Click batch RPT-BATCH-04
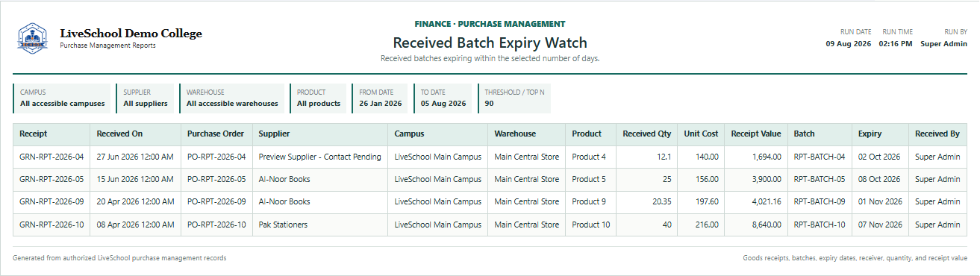The width and height of the screenshot is (980, 276). click(x=820, y=157)
